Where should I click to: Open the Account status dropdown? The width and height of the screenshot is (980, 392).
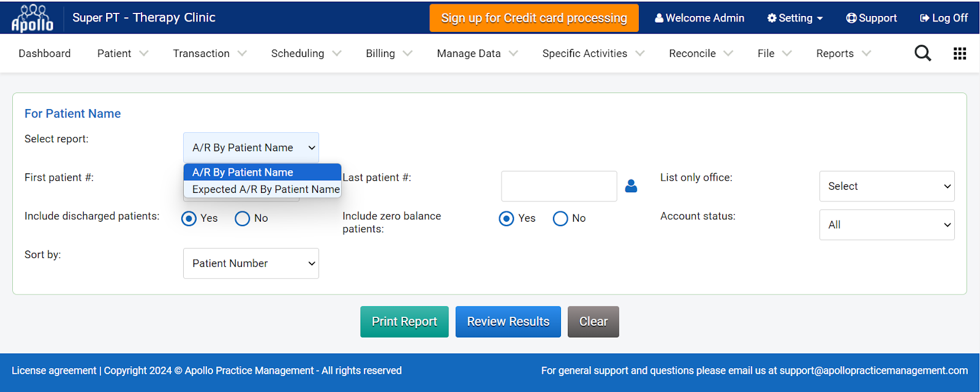(887, 225)
